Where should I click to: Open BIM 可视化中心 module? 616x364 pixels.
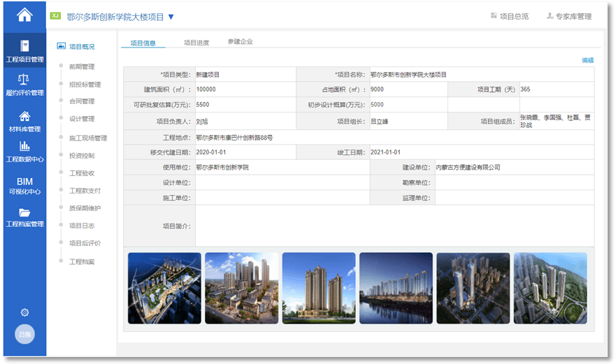point(24,186)
